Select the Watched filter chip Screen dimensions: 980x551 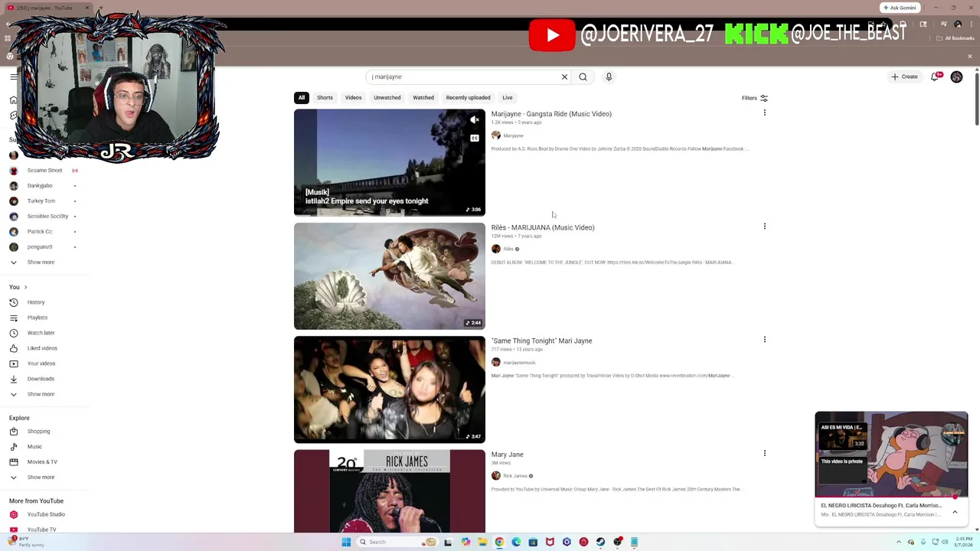[423, 98]
